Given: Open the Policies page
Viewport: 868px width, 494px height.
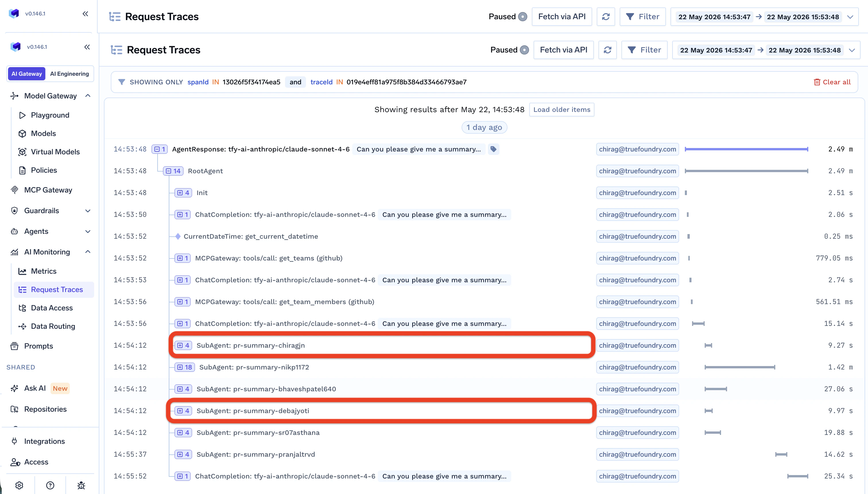Looking at the screenshot, I should (44, 170).
